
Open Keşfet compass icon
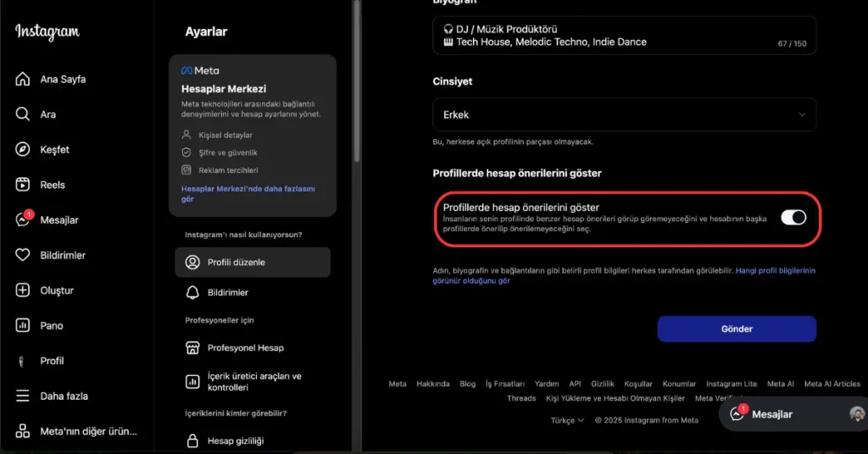coord(23,149)
